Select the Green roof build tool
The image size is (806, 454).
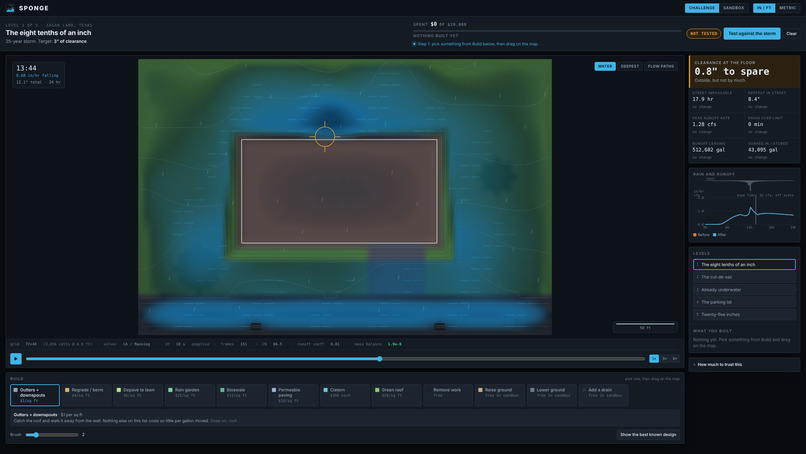397,395
